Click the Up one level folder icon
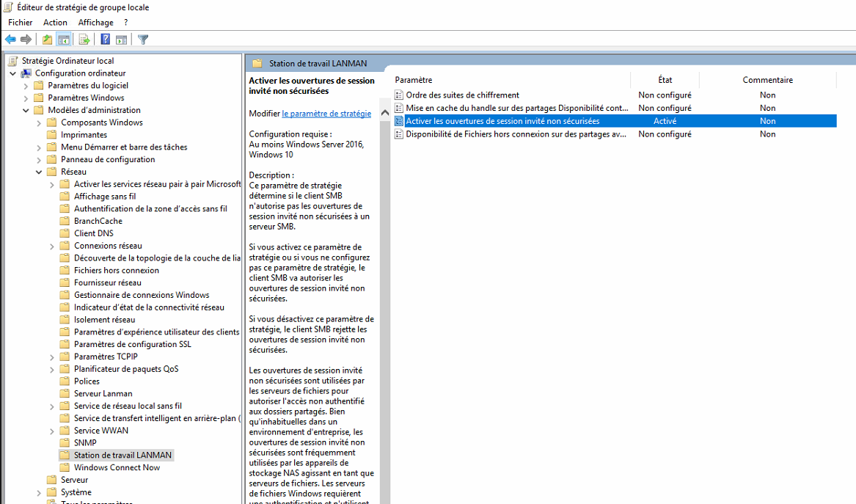This screenshot has height=504, width=856. tap(48, 40)
